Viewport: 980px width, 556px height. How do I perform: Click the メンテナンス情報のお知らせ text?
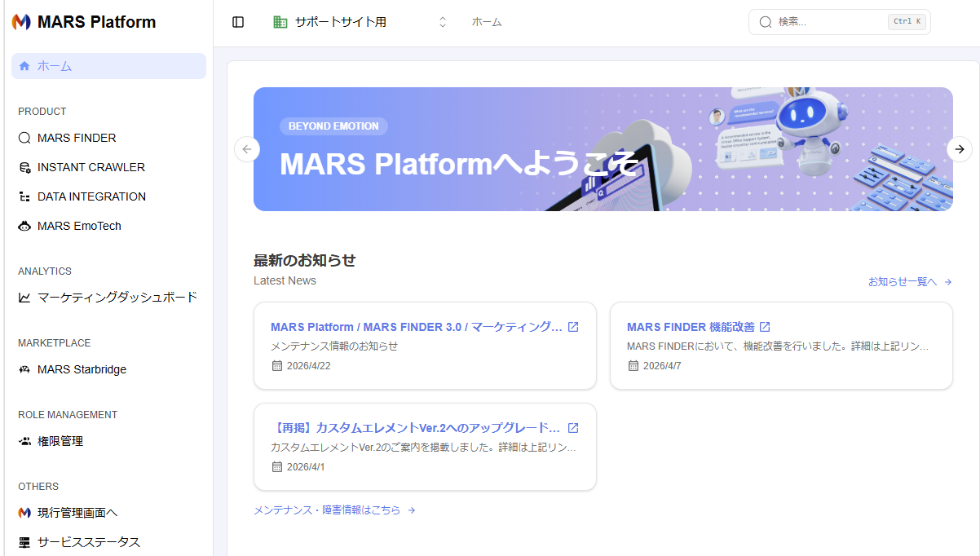click(x=334, y=346)
